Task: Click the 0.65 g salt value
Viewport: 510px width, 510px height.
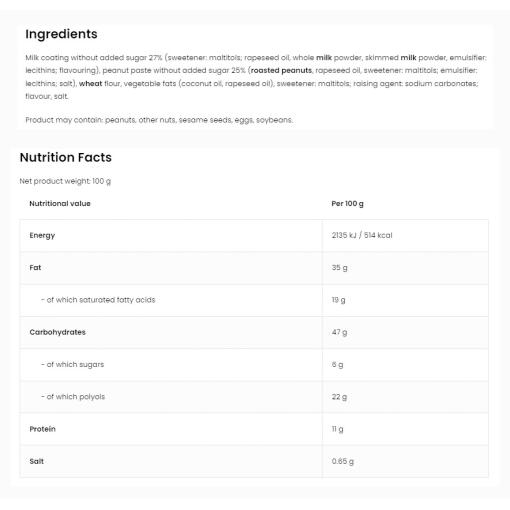Action: [343, 461]
